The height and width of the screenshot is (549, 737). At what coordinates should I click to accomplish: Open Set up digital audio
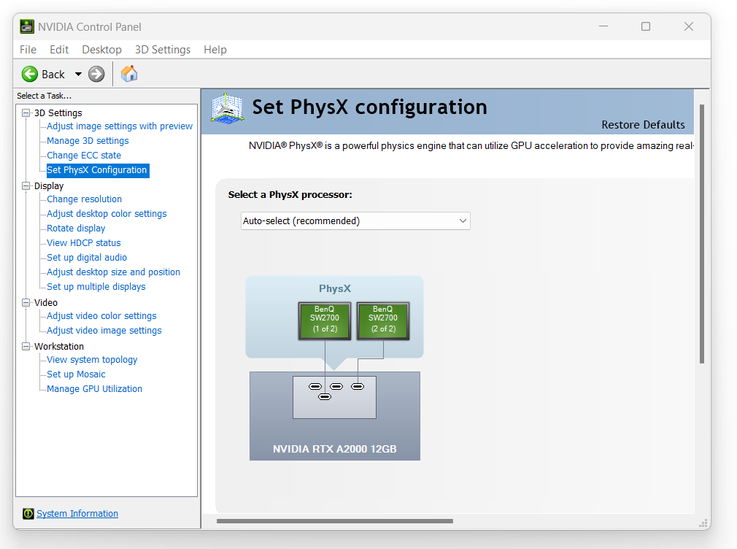[x=87, y=257]
